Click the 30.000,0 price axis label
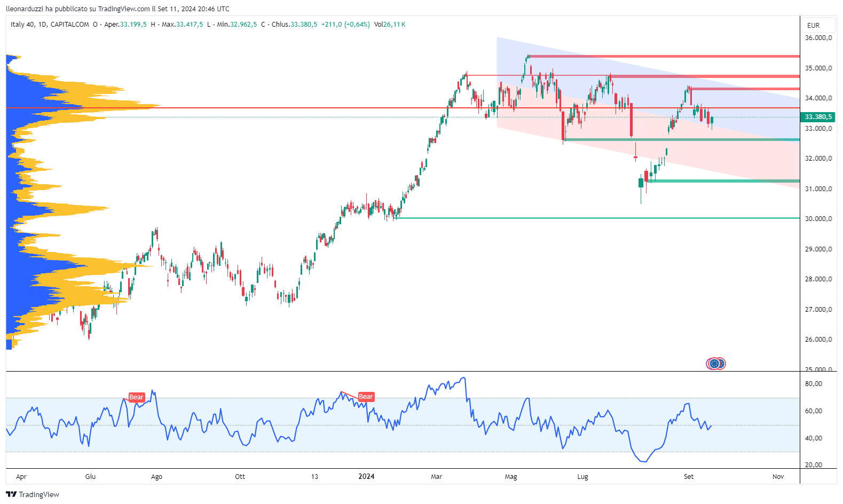 tap(818, 219)
